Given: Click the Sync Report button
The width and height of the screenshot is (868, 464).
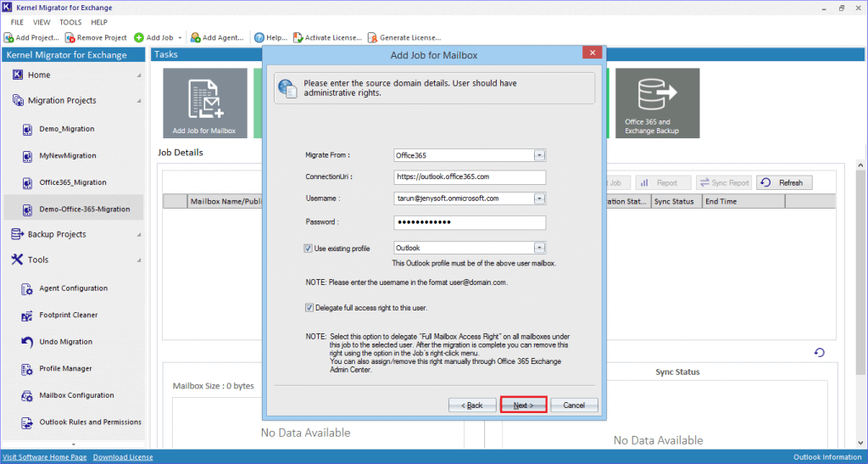Looking at the screenshot, I should coord(724,182).
